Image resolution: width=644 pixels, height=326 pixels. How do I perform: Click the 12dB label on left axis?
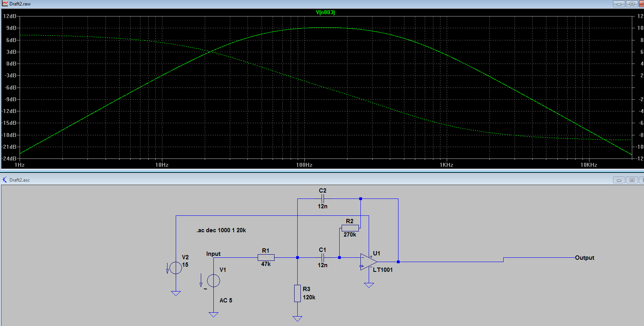[x=10, y=16]
